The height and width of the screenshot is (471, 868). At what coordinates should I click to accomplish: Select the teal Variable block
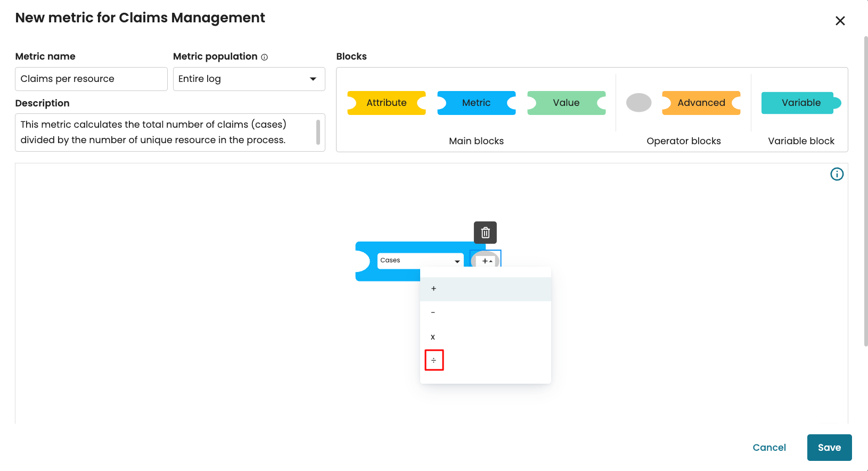point(800,103)
